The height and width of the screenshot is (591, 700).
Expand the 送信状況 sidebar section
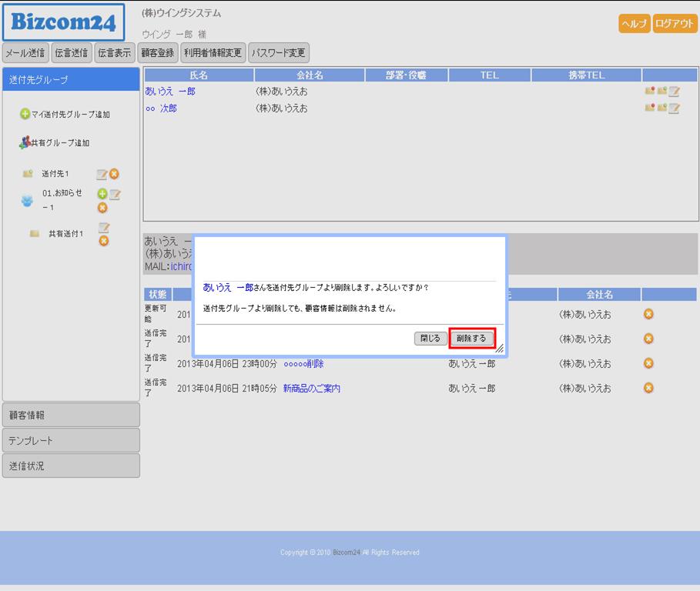click(71, 466)
